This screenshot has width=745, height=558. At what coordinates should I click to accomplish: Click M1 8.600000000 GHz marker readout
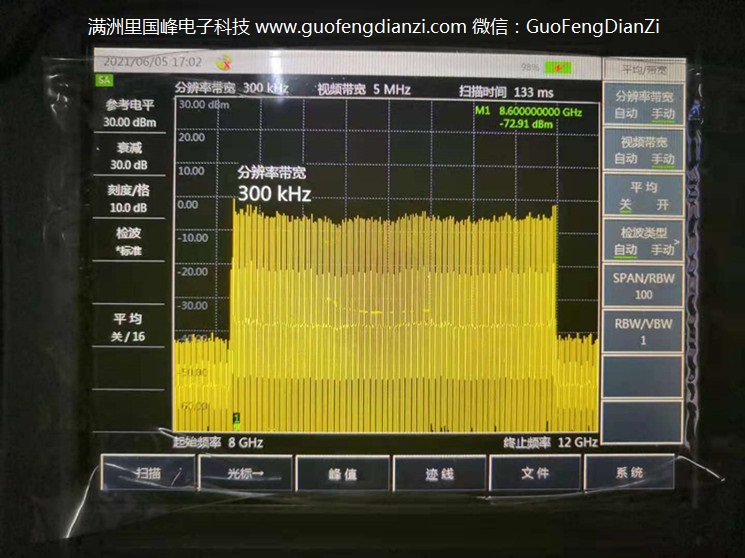click(528, 112)
